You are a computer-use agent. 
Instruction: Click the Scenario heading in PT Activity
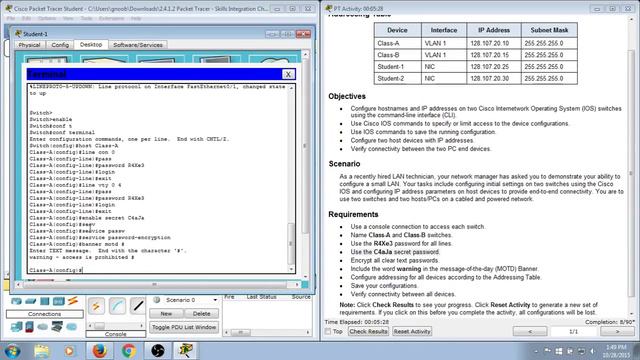pyautogui.click(x=344, y=164)
